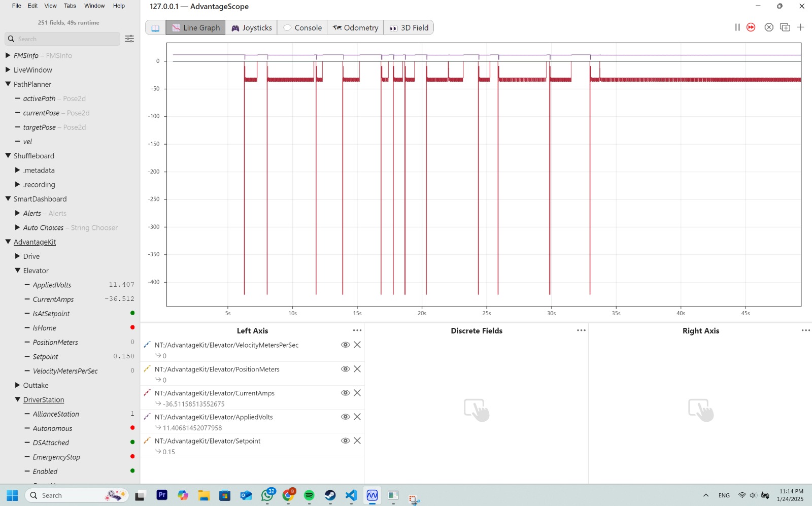Switch to the Console tab
812x506 pixels.
click(302, 28)
